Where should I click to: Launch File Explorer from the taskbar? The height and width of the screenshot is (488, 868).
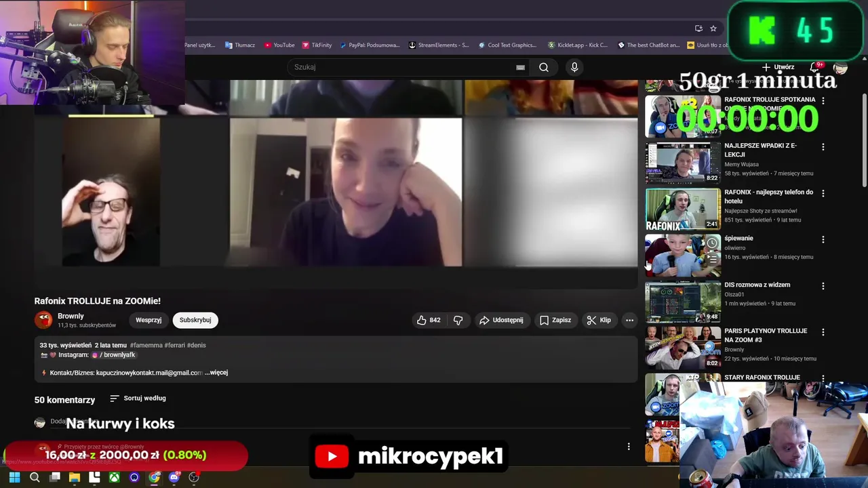coord(75,477)
